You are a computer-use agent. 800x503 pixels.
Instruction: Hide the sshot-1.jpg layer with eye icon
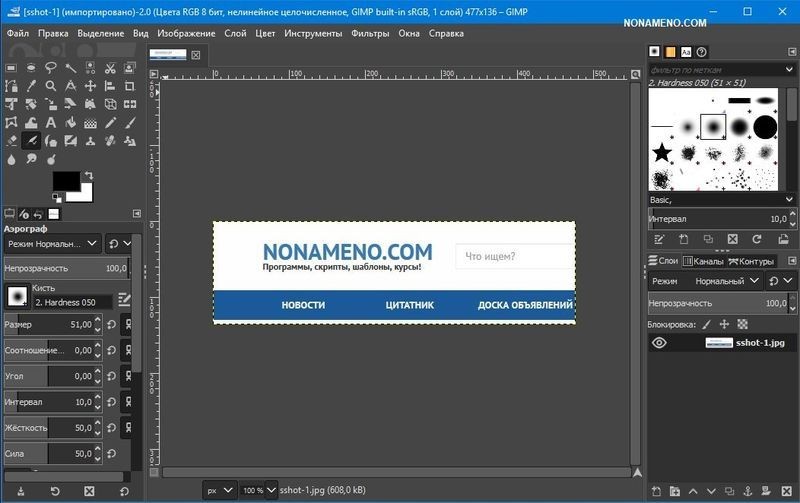pyautogui.click(x=659, y=342)
